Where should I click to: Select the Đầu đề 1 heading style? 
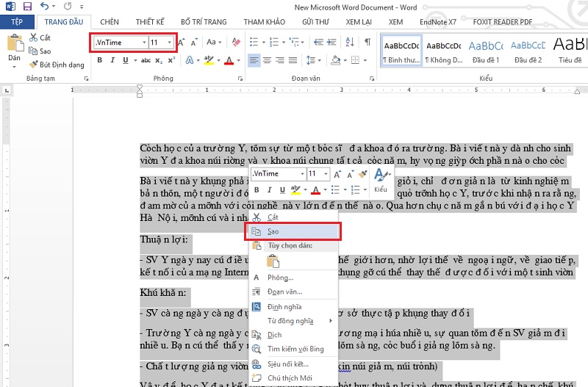pos(486,51)
